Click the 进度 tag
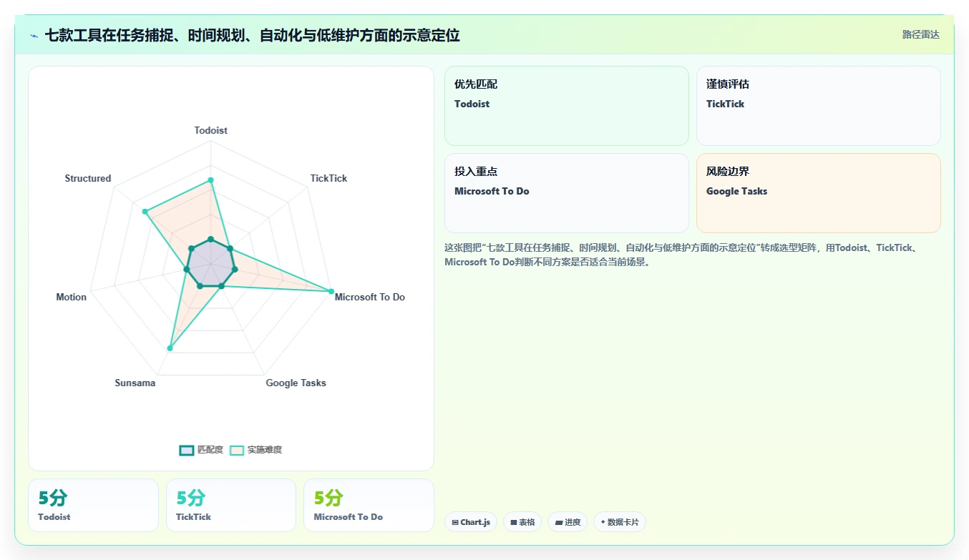Screen dimensions: 969x560 pos(568,522)
